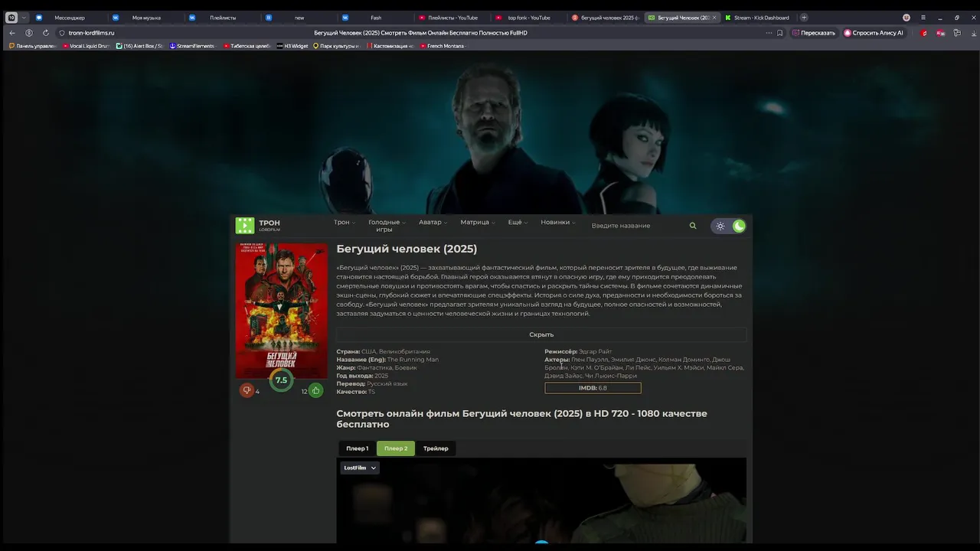Open the Трейлер tab

436,448
